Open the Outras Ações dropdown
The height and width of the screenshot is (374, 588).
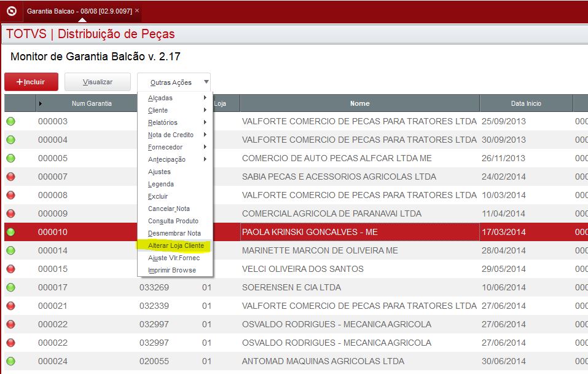pyautogui.click(x=174, y=82)
